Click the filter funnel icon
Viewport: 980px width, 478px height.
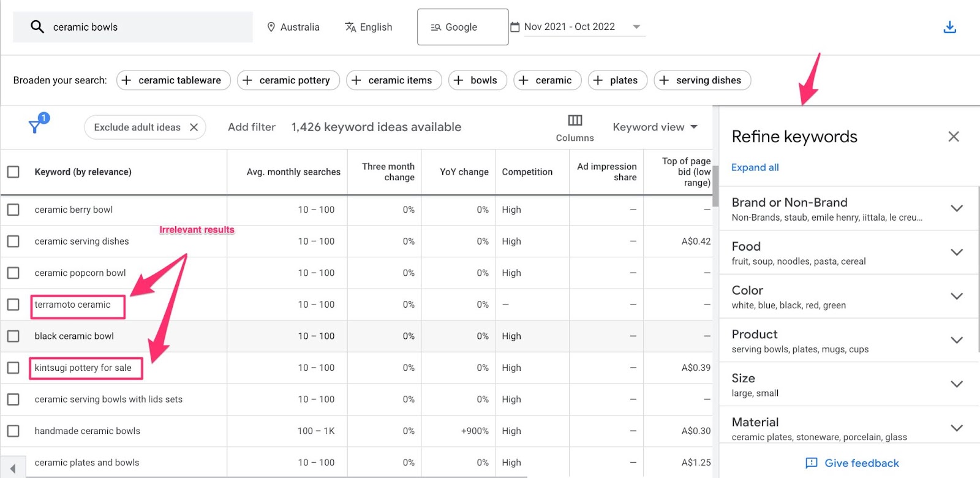[35, 126]
